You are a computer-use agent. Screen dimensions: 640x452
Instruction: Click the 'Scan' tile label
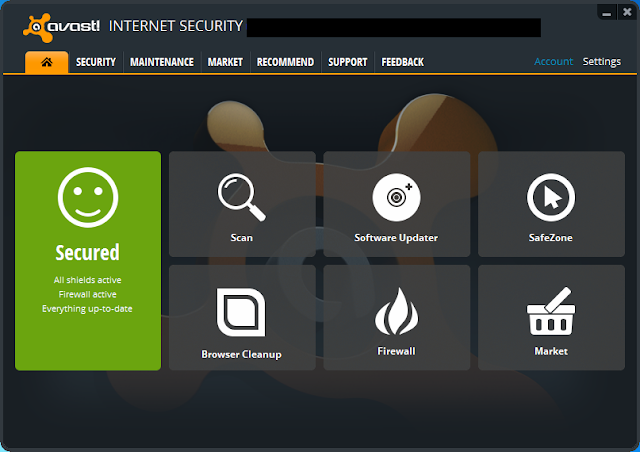[x=242, y=238]
